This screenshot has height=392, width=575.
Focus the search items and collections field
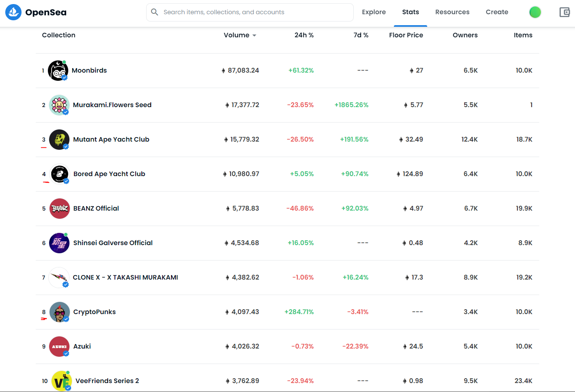point(250,12)
